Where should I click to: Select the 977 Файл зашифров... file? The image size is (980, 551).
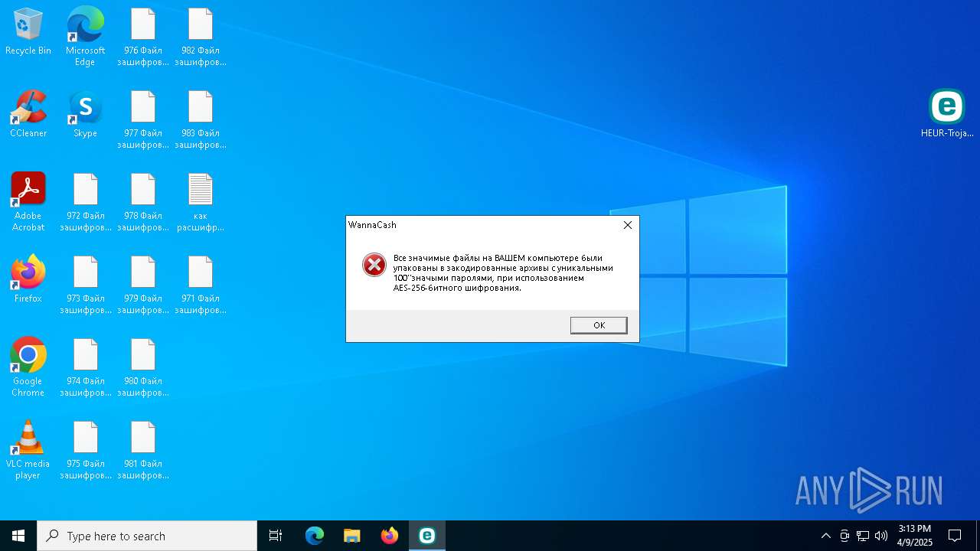pos(143,119)
